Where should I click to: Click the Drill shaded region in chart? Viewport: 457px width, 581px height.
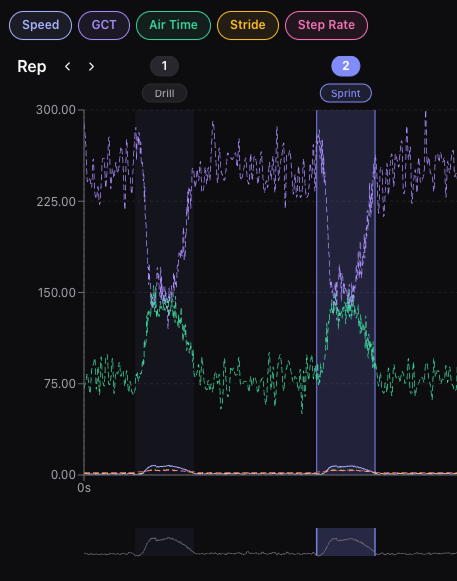pyautogui.click(x=165, y=292)
